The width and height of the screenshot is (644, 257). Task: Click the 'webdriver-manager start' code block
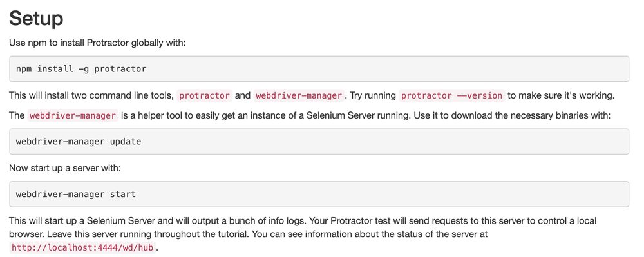(x=319, y=194)
